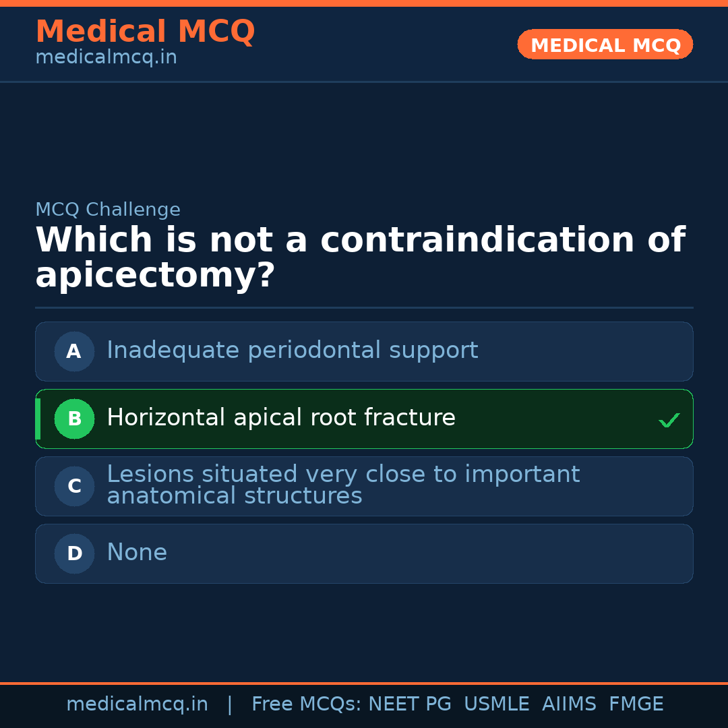The width and height of the screenshot is (728, 728).
Task: Open the medicalmcq.in link below the header title
Action: 106,58
